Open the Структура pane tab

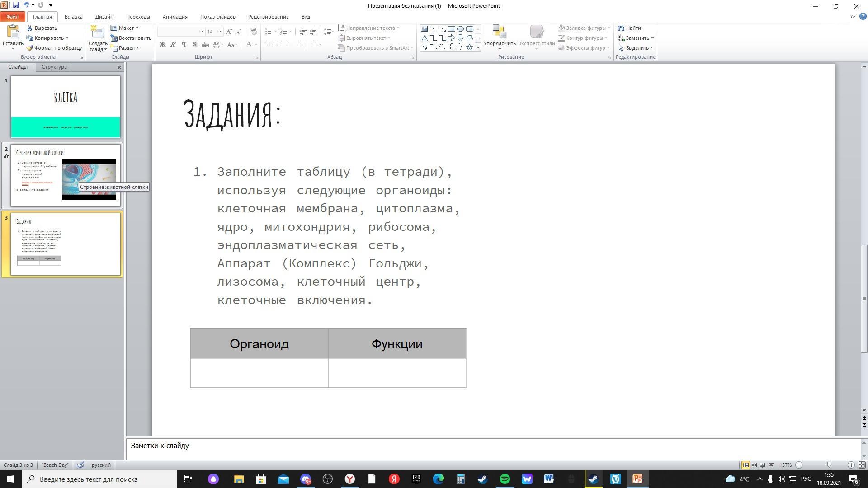[54, 67]
